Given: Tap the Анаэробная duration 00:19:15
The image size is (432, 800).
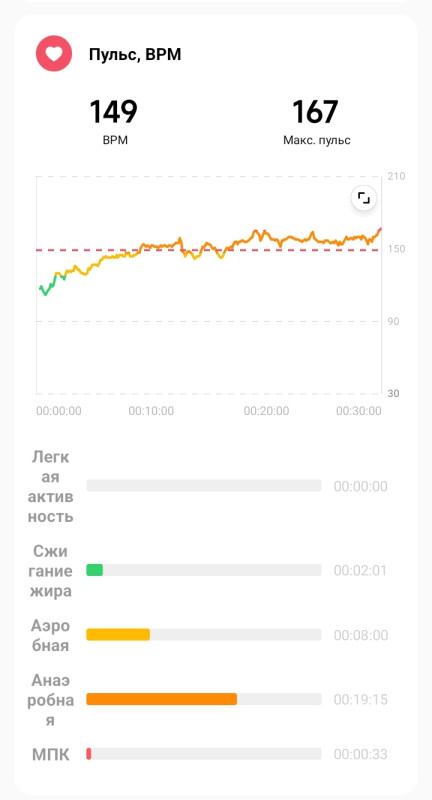Looking at the screenshot, I should point(361,699).
